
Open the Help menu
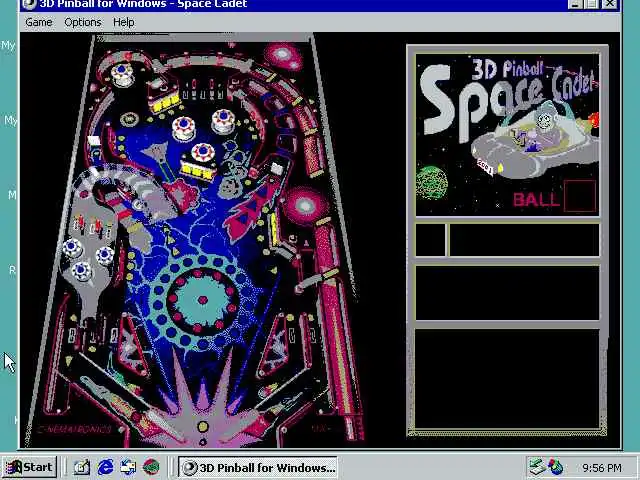click(x=123, y=22)
